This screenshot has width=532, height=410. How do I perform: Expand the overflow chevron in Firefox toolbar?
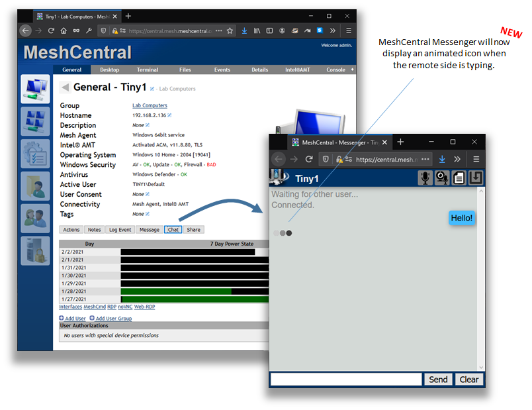click(333, 30)
